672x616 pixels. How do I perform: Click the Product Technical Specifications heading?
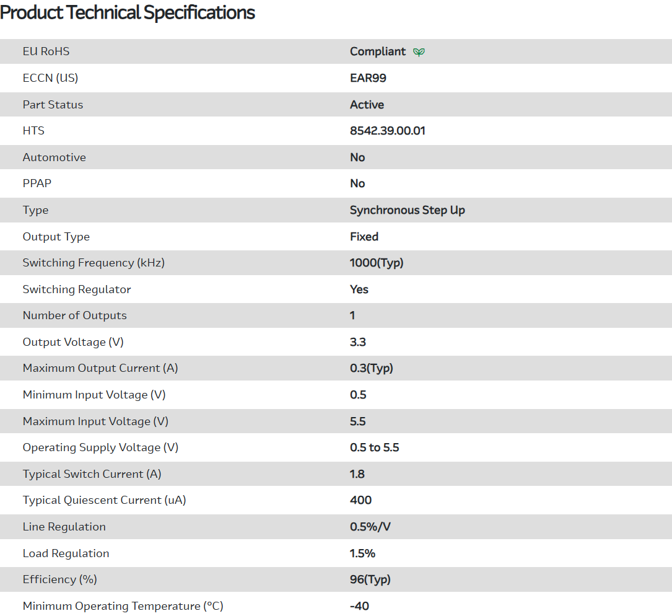(128, 12)
